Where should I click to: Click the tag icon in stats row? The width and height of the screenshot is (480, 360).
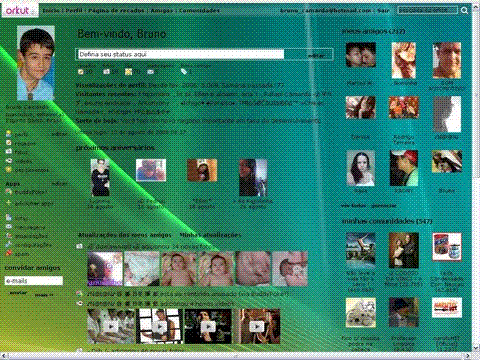click(184, 72)
